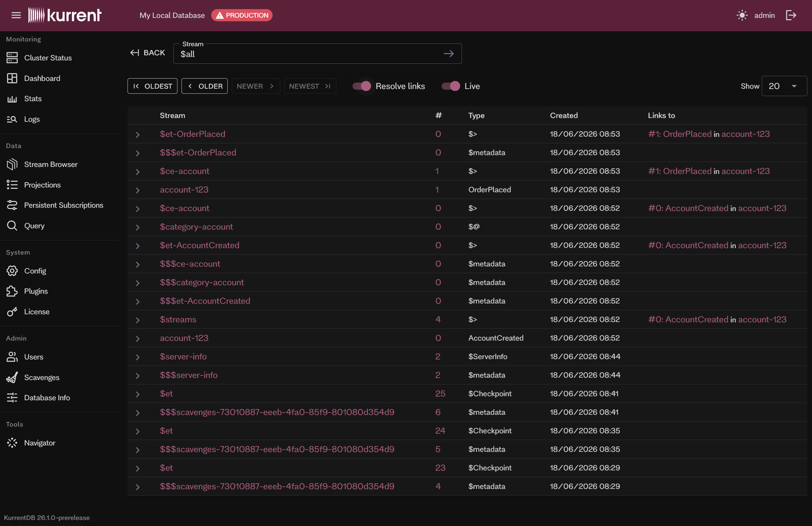
Task: Expand the $et row numbered 25
Action: (138, 394)
